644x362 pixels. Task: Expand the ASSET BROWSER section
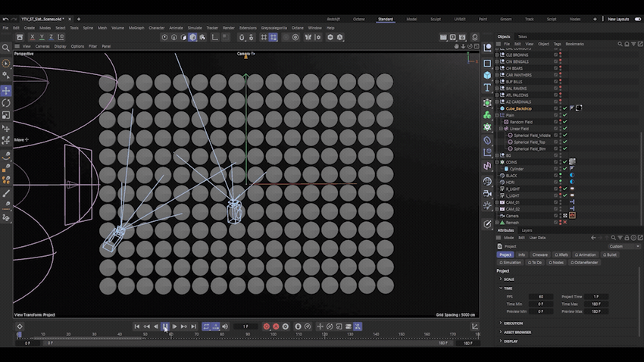(501, 332)
